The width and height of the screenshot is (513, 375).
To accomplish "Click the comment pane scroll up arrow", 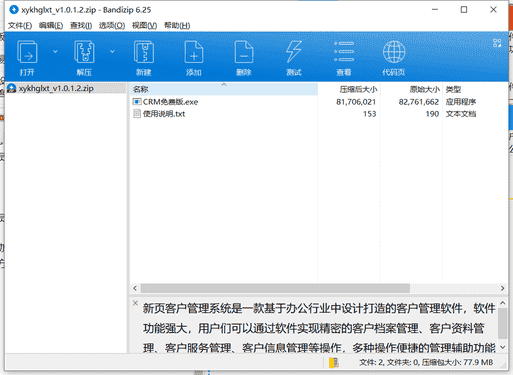I will [x=502, y=303].
